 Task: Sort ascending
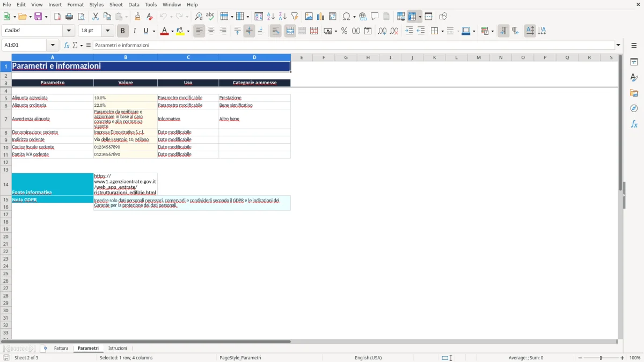[x=270, y=17]
